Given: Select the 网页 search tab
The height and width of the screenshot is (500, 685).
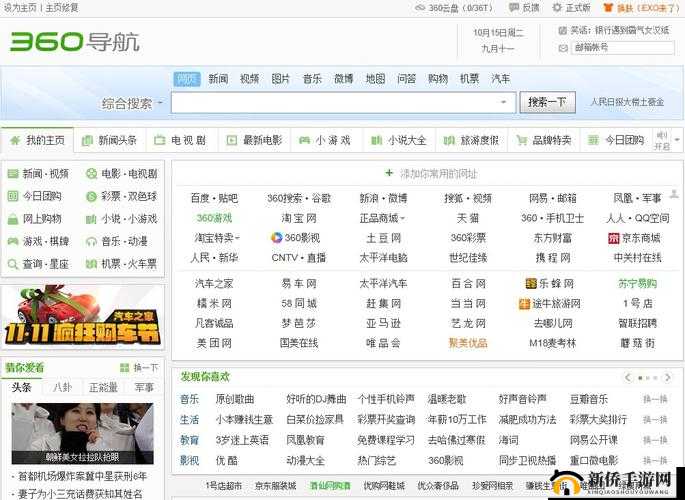Looking at the screenshot, I should [187, 79].
